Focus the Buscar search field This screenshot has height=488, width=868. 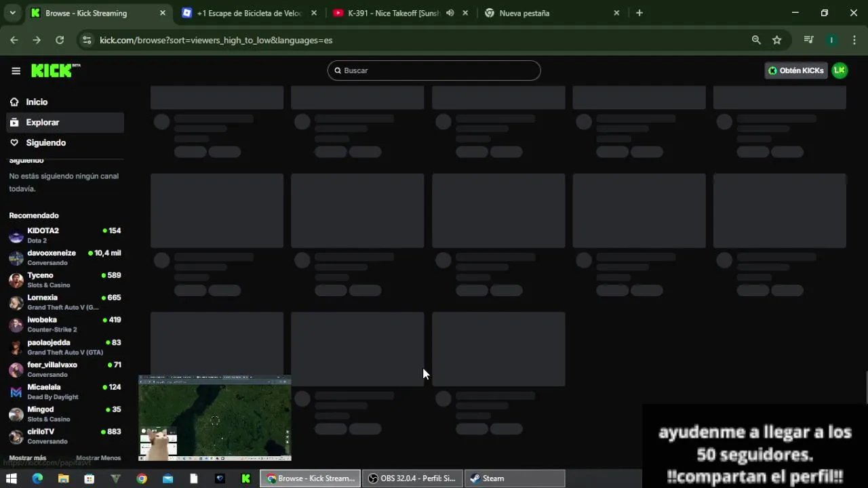click(434, 70)
